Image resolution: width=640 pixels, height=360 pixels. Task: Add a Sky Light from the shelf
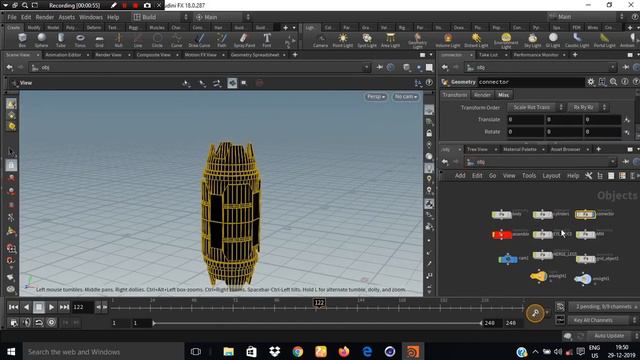(532, 40)
